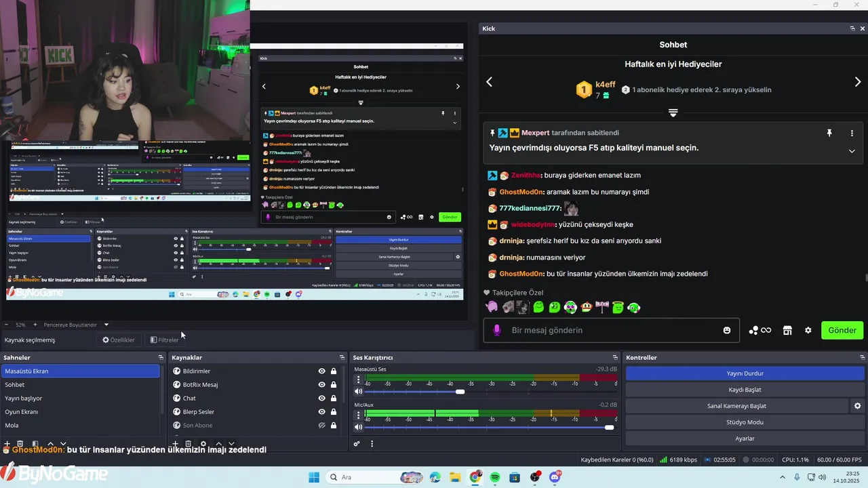Unlock the BotRix Mesaj source
This screenshot has width=868, height=488.
point(334,384)
